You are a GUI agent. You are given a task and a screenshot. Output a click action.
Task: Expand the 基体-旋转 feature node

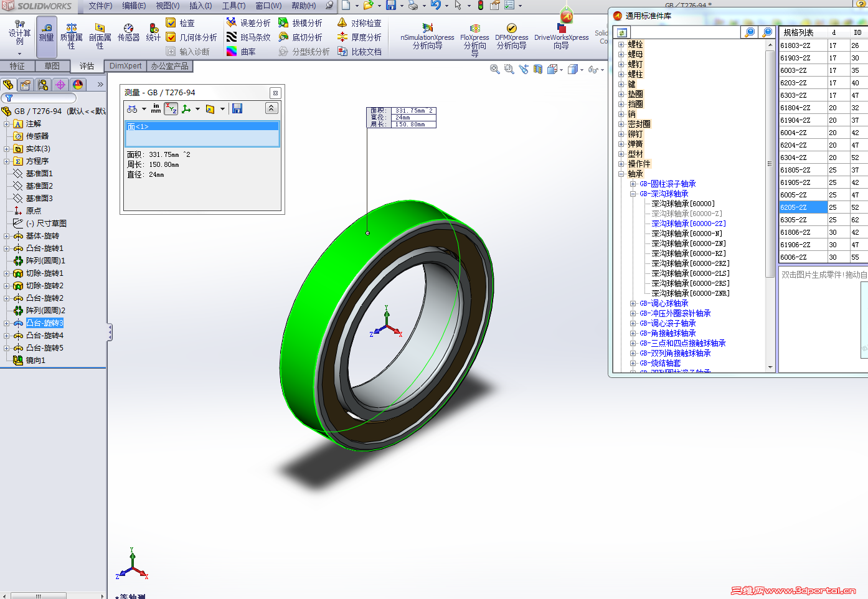point(6,236)
